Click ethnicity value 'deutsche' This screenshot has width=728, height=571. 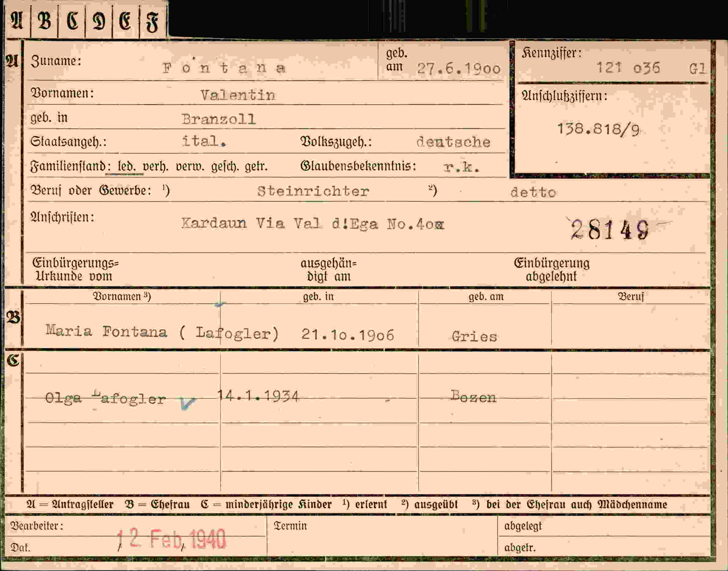click(454, 142)
